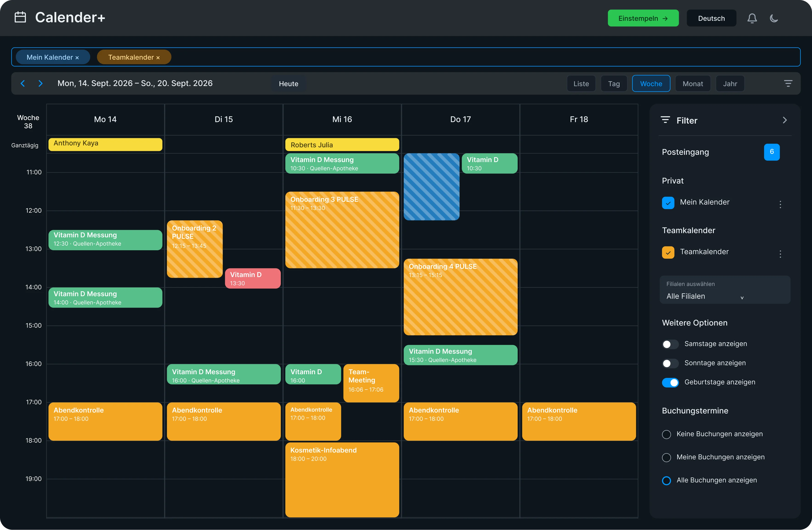
Task: Uncheck Teamkalender orange checkbox
Action: 668,252
